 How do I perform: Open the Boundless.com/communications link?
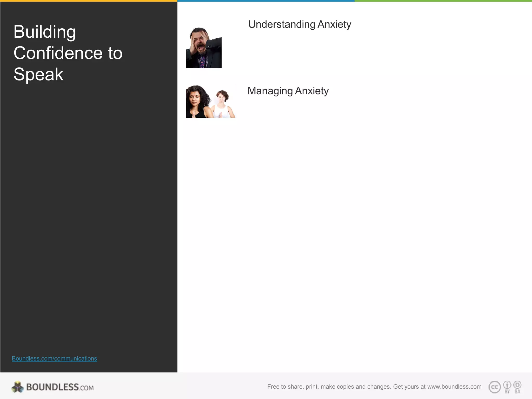click(x=54, y=358)
